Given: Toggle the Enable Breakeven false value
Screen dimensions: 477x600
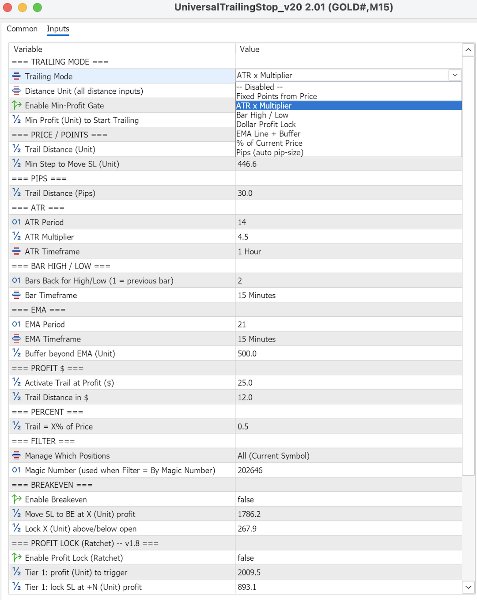Looking at the screenshot, I should [348, 499].
